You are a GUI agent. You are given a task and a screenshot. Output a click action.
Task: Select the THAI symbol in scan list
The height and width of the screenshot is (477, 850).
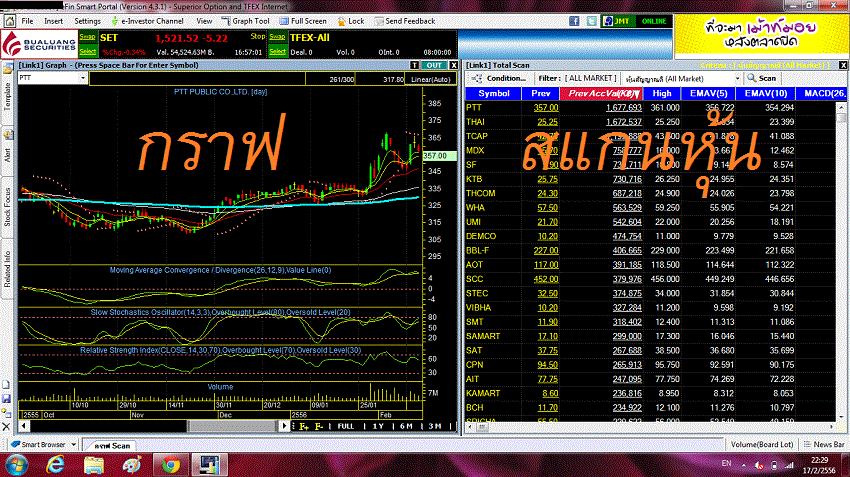coord(475,122)
